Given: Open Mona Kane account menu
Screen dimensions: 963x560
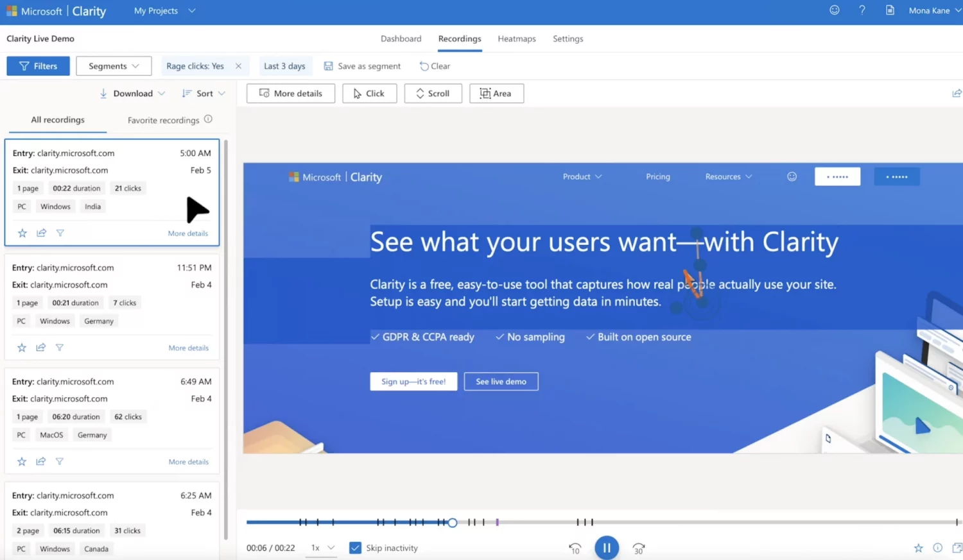Looking at the screenshot, I should click(935, 10).
